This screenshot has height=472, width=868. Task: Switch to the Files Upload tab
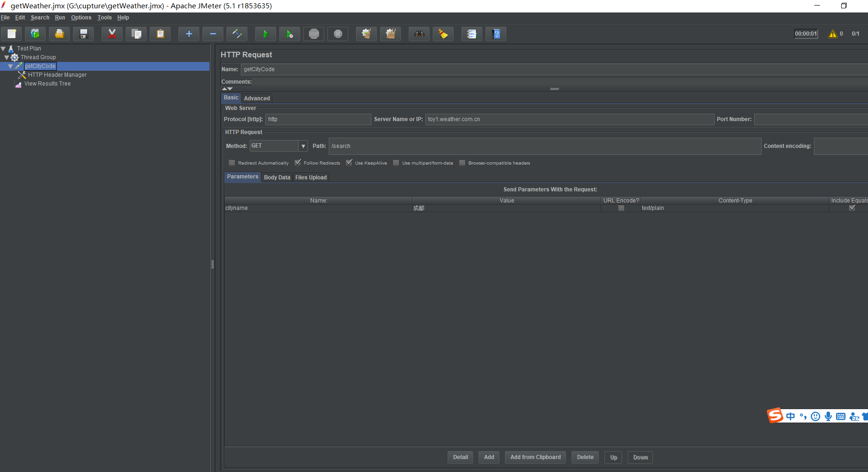[x=311, y=178]
